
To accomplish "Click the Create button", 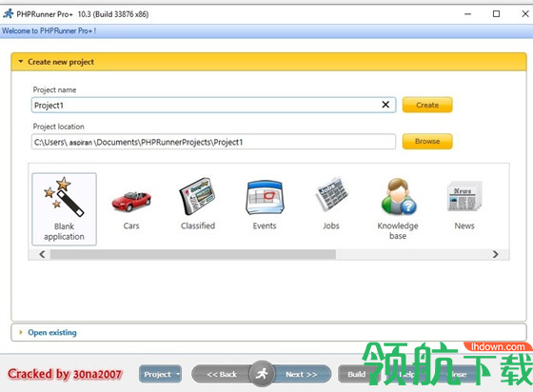I will pyautogui.click(x=427, y=105).
